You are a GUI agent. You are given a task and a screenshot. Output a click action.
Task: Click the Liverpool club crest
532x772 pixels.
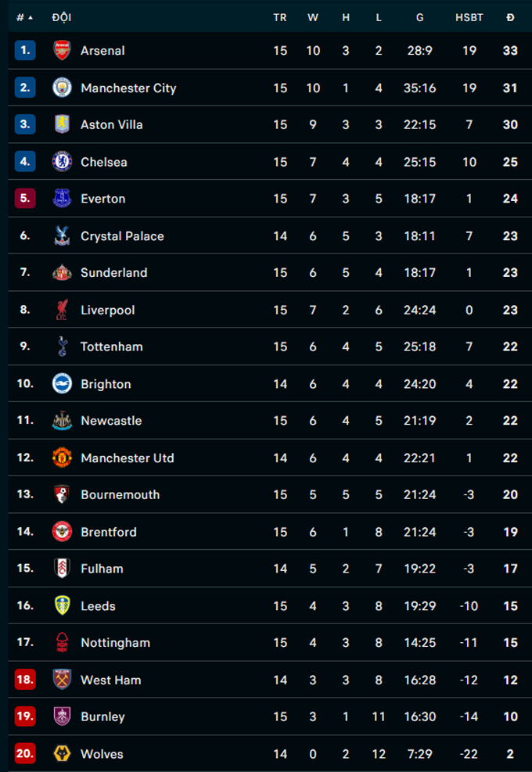(62, 310)
